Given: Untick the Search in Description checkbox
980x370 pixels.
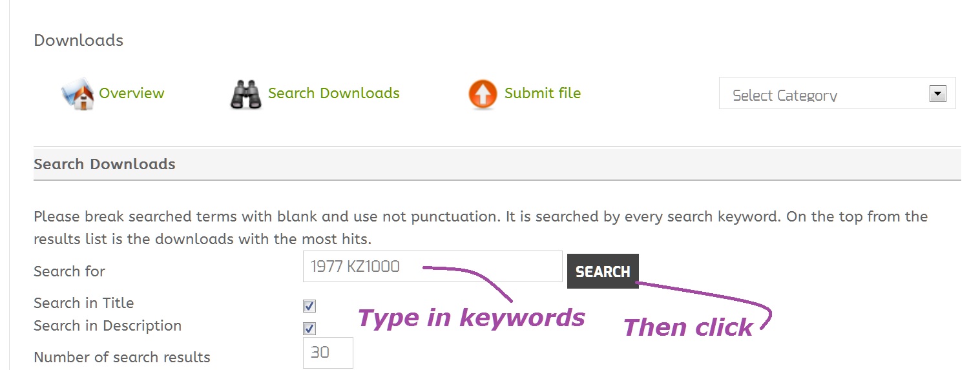Looking at the screenshot, I should (309, 328).
